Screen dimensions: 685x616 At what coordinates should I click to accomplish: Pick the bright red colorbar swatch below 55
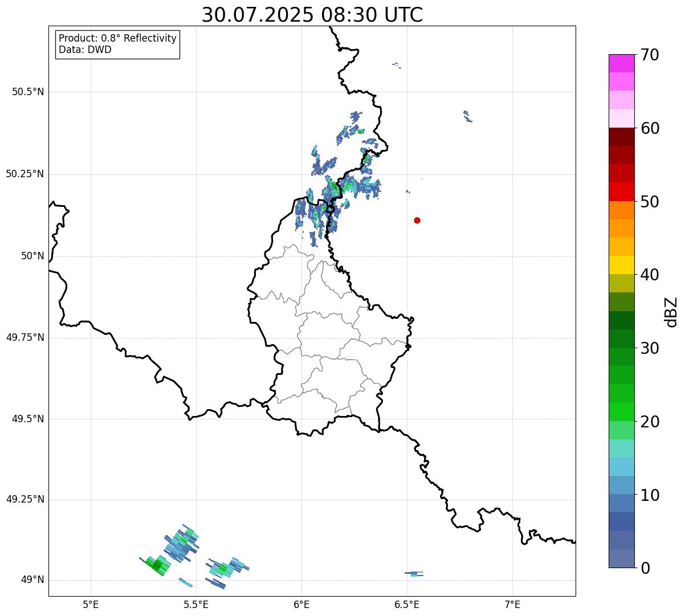(622, 191)
